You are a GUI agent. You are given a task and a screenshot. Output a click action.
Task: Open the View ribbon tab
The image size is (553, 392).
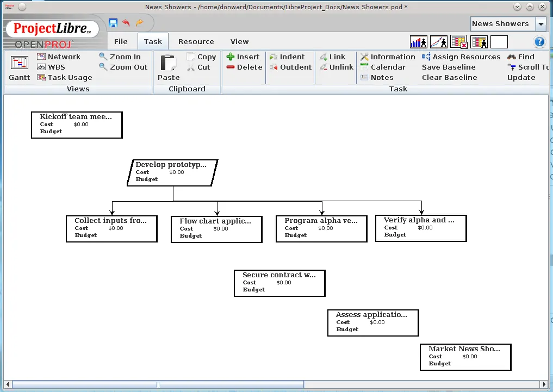[239, 42]
